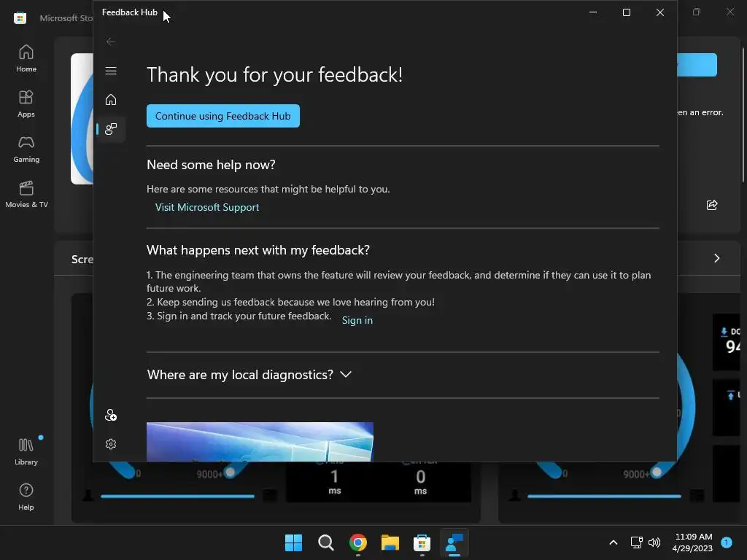
Task: Switch to Microsoft Store from taskbar
Action: click(x=422, y=542)
